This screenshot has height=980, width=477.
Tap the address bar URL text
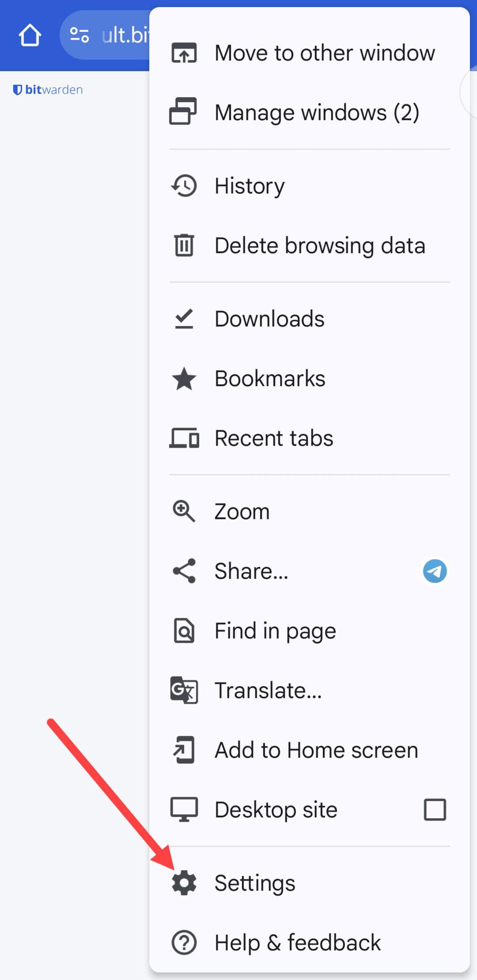125,35
